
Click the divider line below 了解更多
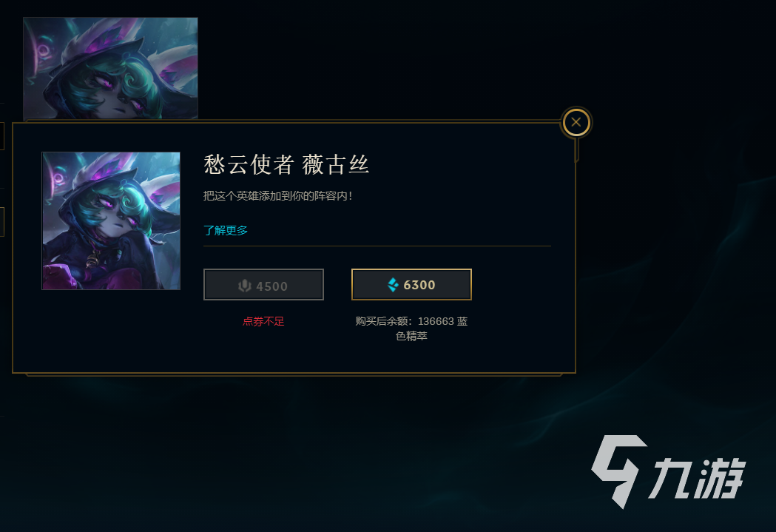click(377, 246)
